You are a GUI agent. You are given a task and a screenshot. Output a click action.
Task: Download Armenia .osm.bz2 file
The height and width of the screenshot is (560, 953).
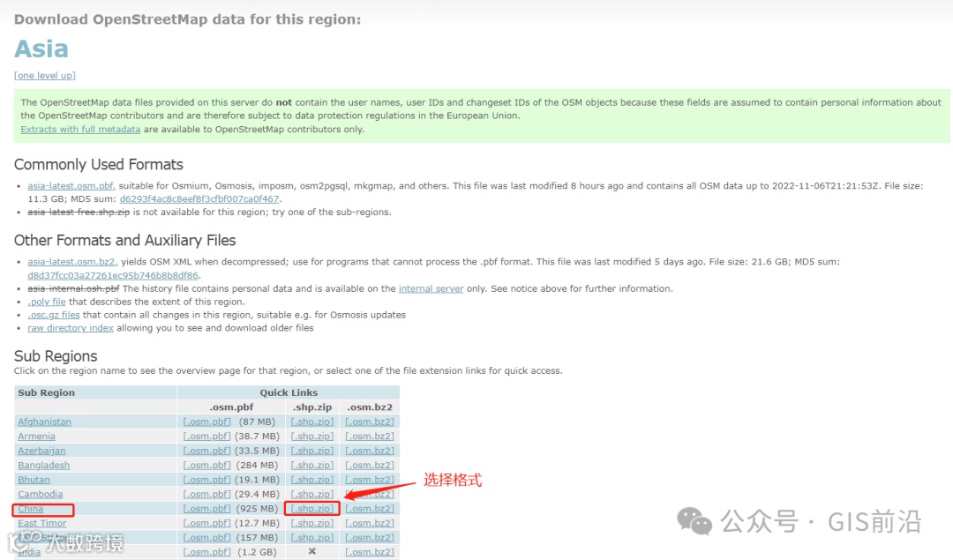coord(370,437)
